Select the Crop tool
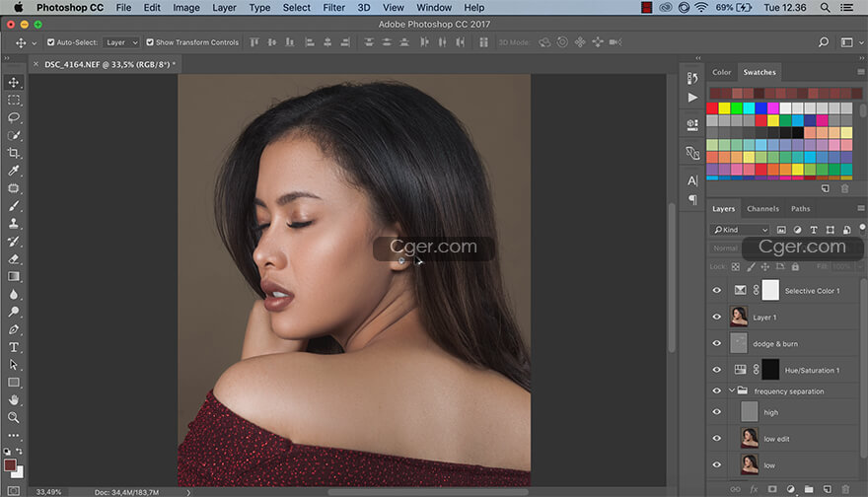The height and width of the screenshot is (497, 868). pyautogui.click(x=14, y=153)
